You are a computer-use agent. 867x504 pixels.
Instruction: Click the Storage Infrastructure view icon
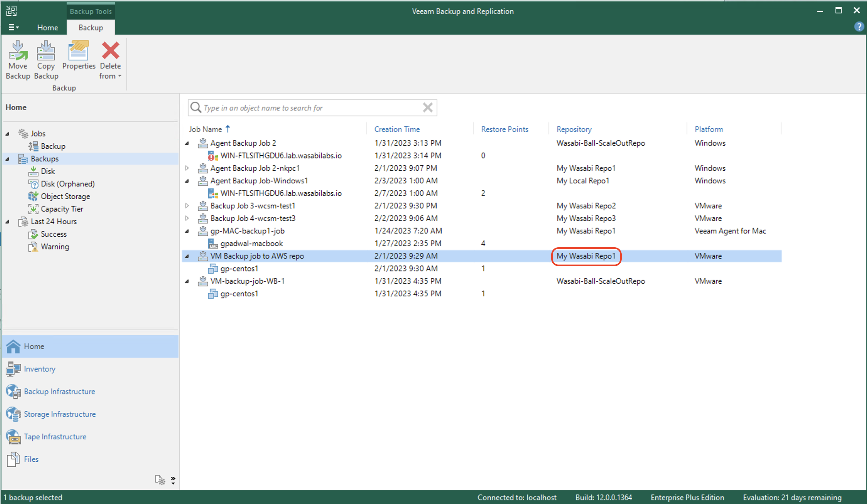[x=14, y=414]
